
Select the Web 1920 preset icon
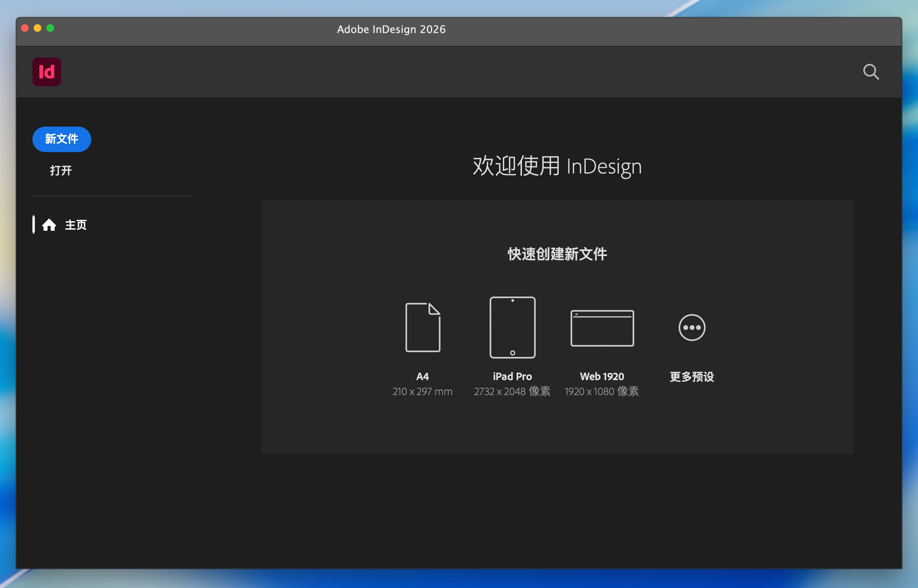[602, 328]
